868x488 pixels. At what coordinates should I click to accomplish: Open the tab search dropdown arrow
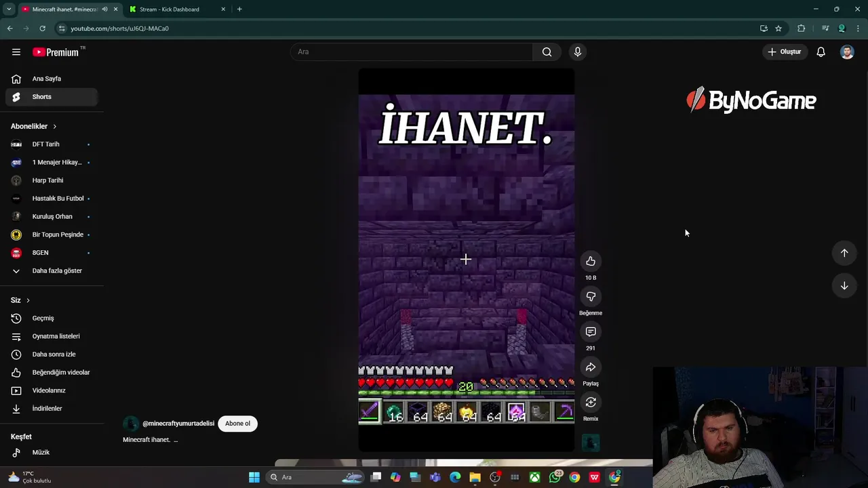pos(9,9)
